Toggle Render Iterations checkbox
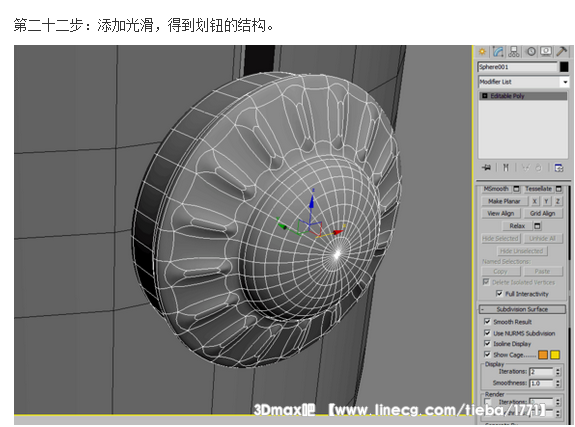 pyautogui.click(x=487, y=402)
